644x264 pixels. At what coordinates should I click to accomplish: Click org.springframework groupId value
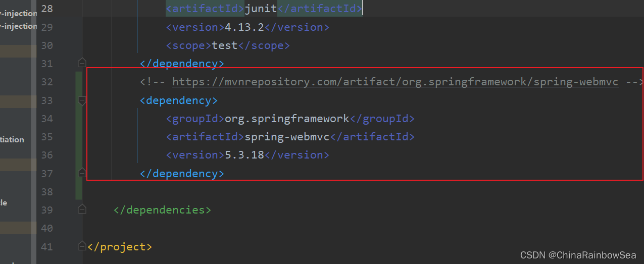click(287, 119)
